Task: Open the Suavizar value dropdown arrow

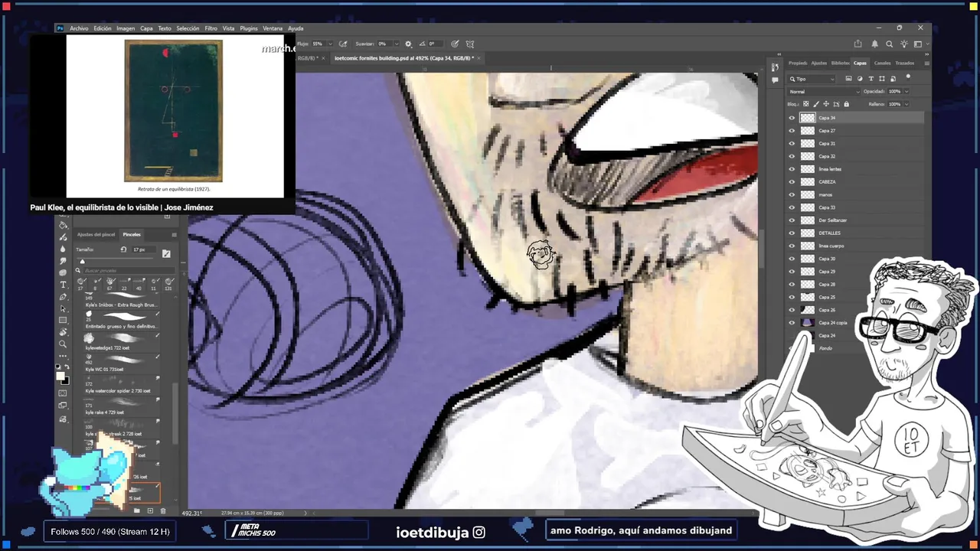Action: click(397, 44)
